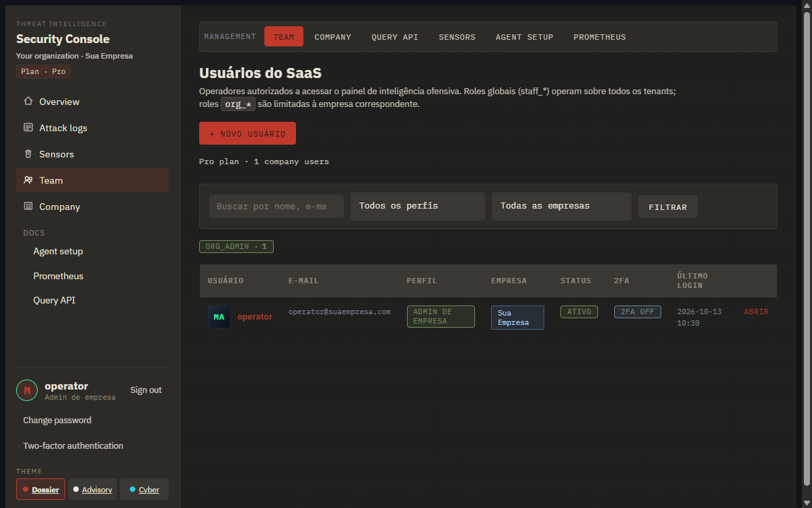812x508 pixels.
Task: Open Two-factor authentication settings
Action: [73, 445]
